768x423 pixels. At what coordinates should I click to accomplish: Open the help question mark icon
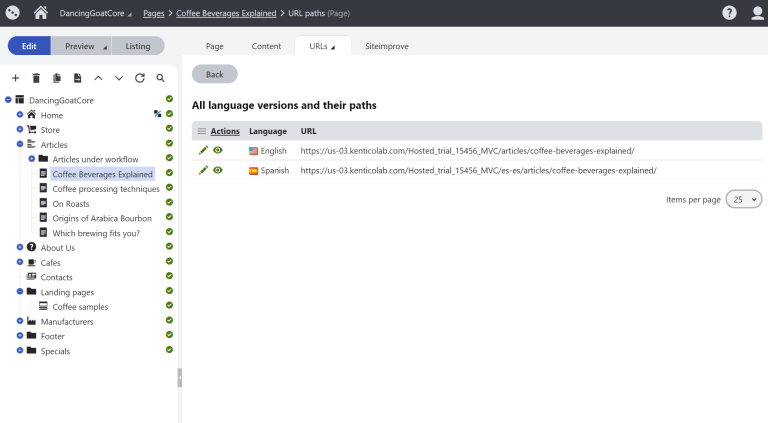[x=729, y=13]
